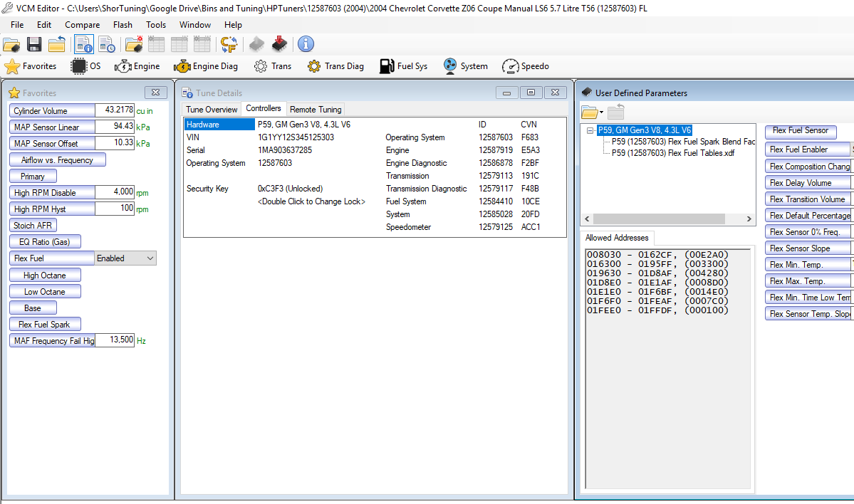Open the folder dropdown arrow in parameters panel
Viewport: 854px width, 504px height.
coord(601,112)
